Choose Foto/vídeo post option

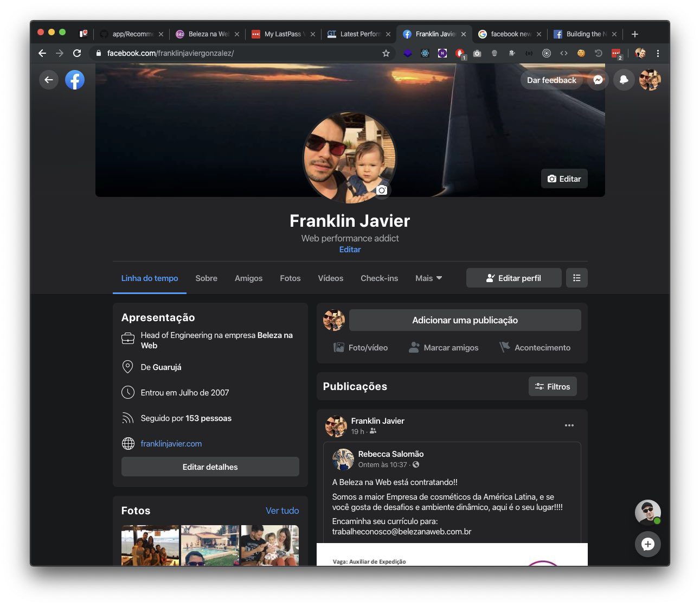coord(361,347)
